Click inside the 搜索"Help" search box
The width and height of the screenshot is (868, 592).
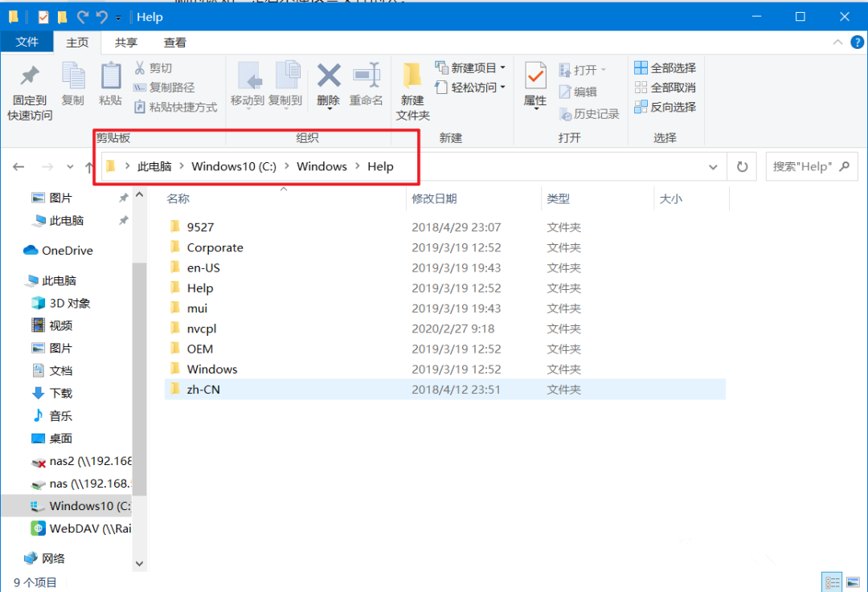[804, 166]
